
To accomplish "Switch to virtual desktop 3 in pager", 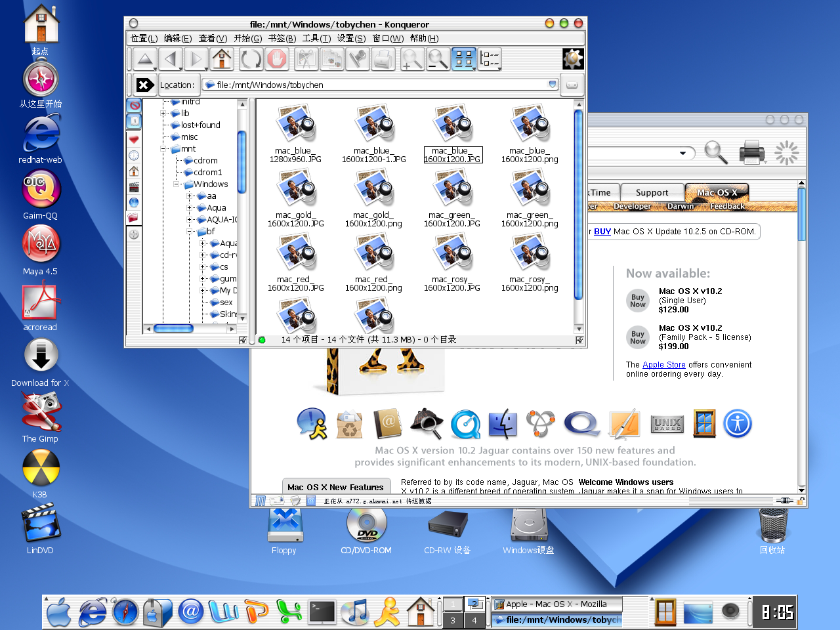I will [x=452, y=619].
